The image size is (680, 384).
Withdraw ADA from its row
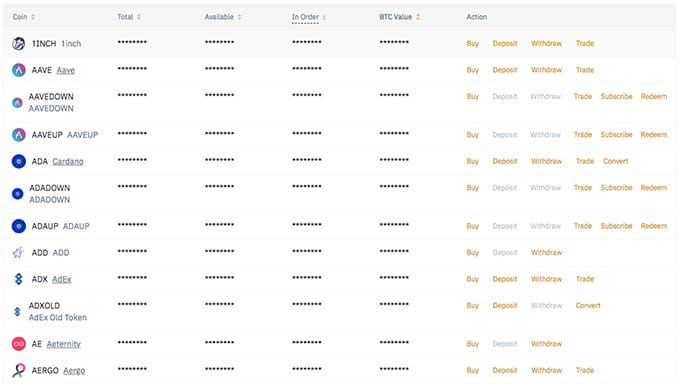(546, 161)
